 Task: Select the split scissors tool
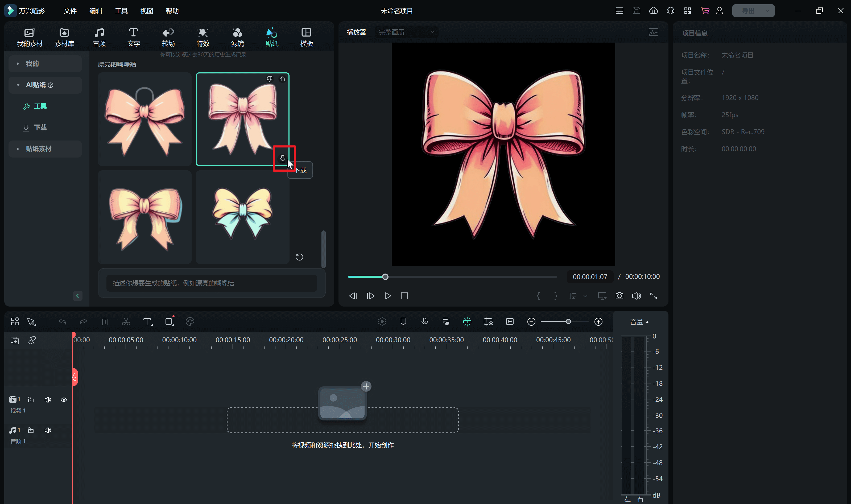[x=126, y=322]
